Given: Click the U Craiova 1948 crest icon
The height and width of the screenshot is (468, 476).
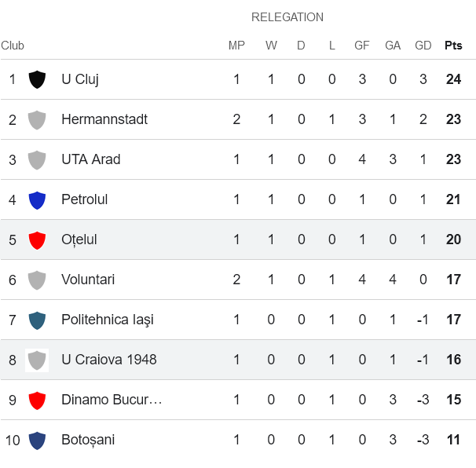Looking at the screenshot, I should [37, 360].
